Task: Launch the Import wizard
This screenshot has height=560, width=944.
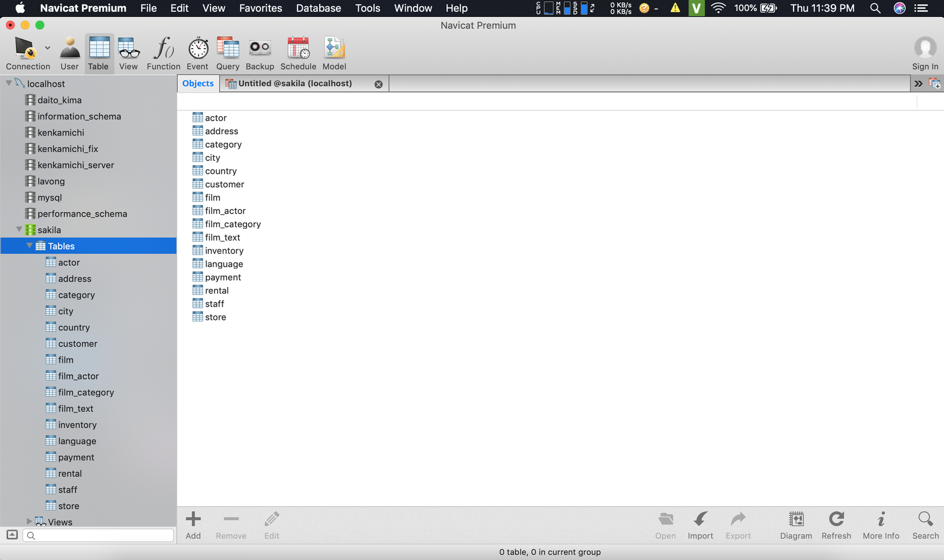Action: click(x=700, y=525)
